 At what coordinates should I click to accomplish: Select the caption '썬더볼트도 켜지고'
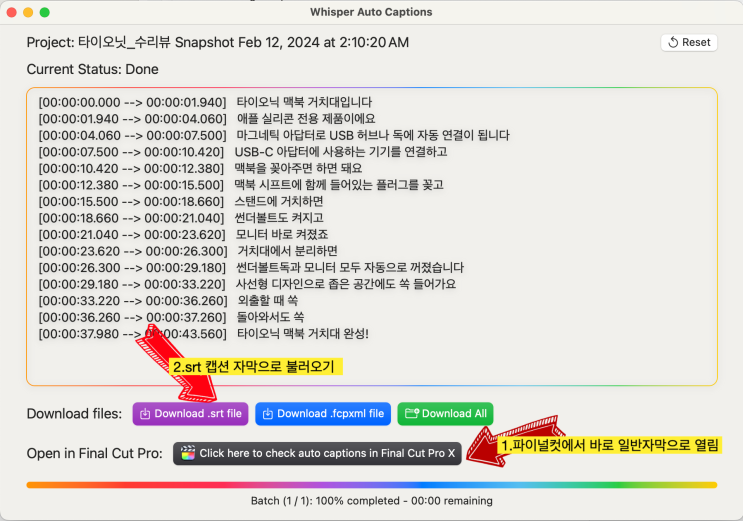(x=279, y=218)
